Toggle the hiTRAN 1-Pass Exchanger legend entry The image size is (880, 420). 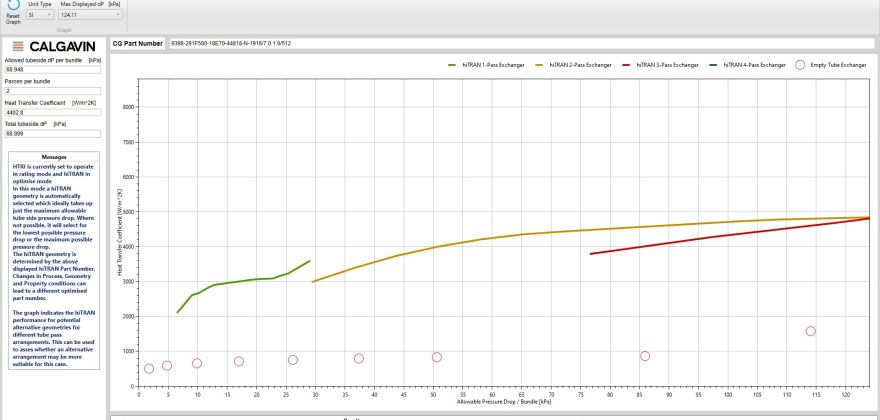(x=486, y=65)
